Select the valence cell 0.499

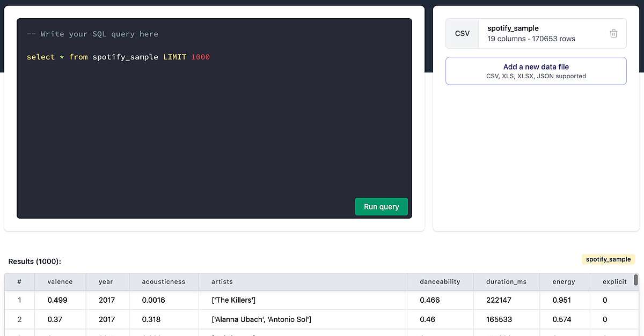point(60,300)
